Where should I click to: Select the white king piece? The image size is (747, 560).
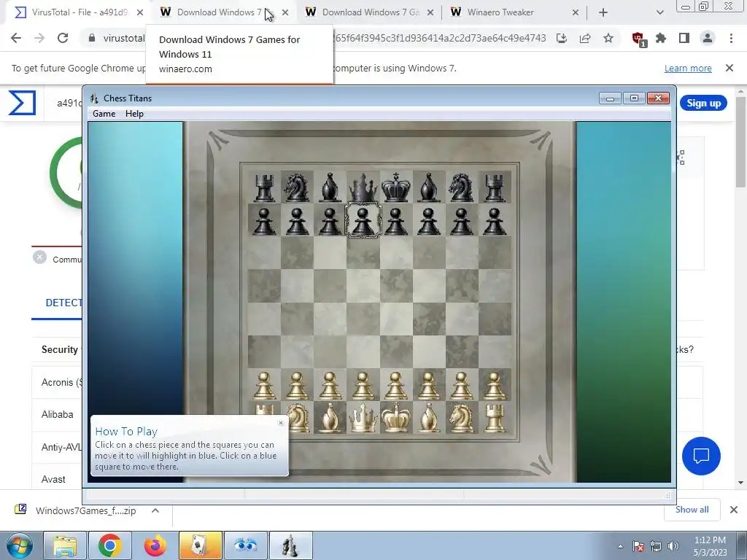(x=396, y=418)
